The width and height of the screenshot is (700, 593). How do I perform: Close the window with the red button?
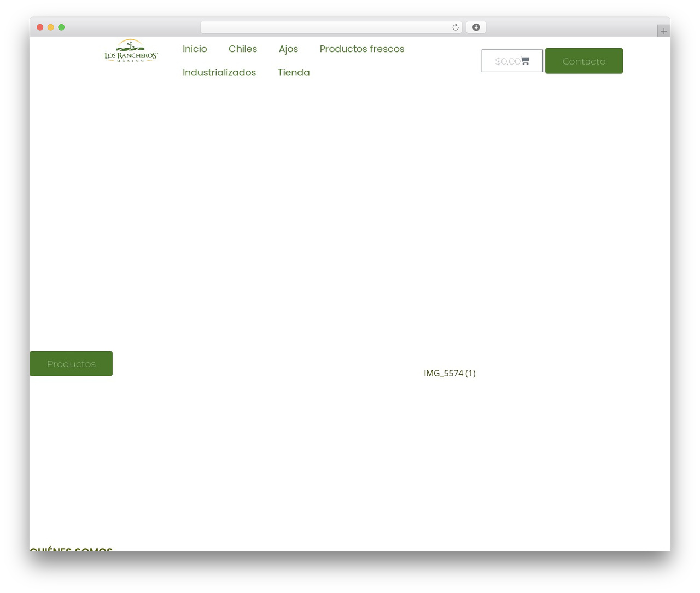(x=40, y=27)
